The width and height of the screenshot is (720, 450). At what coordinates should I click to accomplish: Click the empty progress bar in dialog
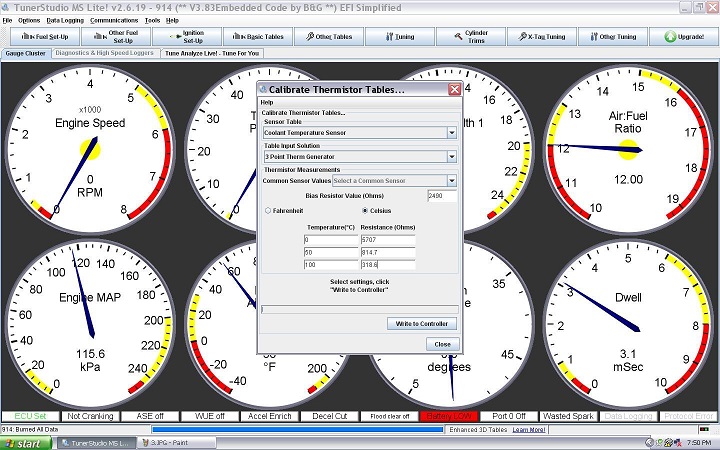[x=360, y=309]
